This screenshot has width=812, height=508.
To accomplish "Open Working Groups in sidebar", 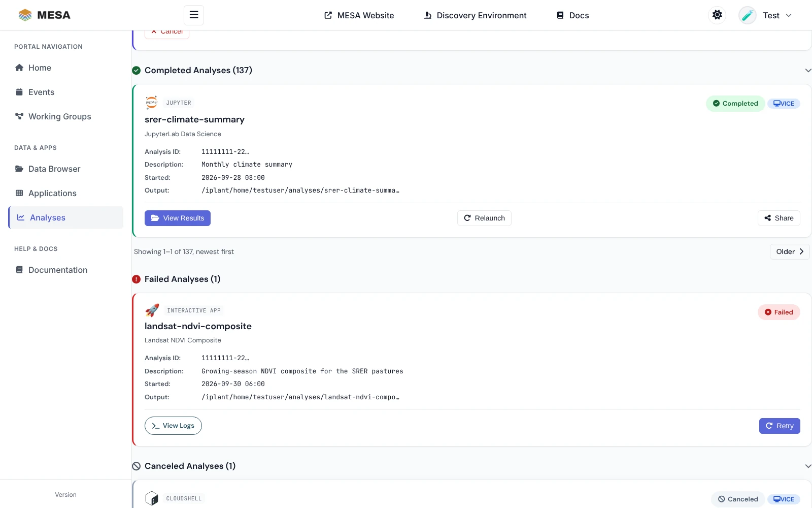I will 66,116.
